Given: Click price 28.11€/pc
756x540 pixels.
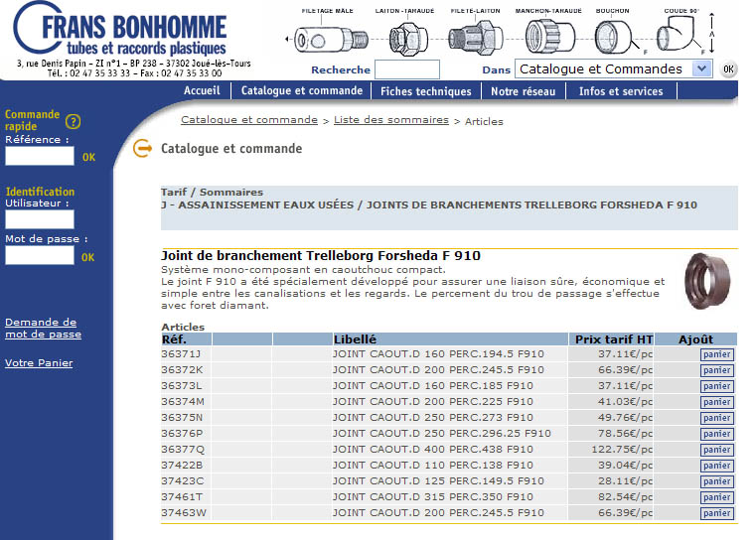Looking at the screenshot, I should [625, 481].
